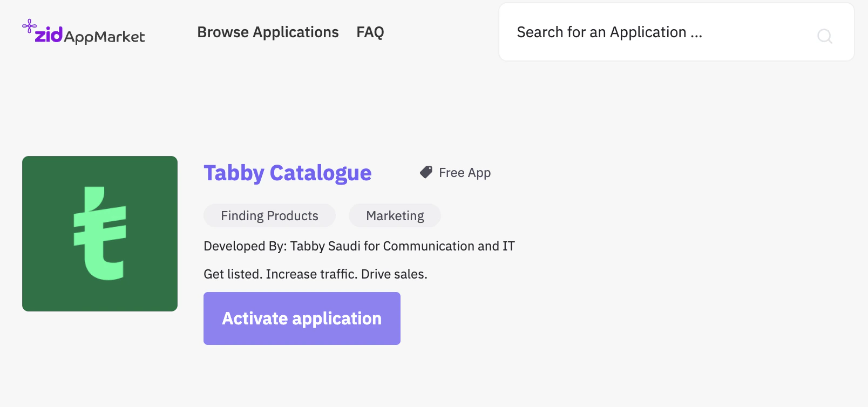Click the Activate application button
This screenshot has width=868, height=407.
302,318
